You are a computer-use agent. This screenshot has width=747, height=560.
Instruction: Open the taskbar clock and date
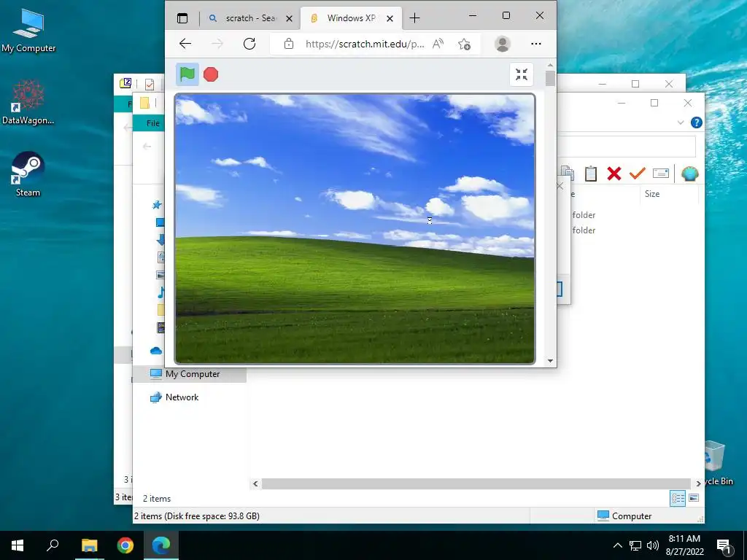click(684, 545)
